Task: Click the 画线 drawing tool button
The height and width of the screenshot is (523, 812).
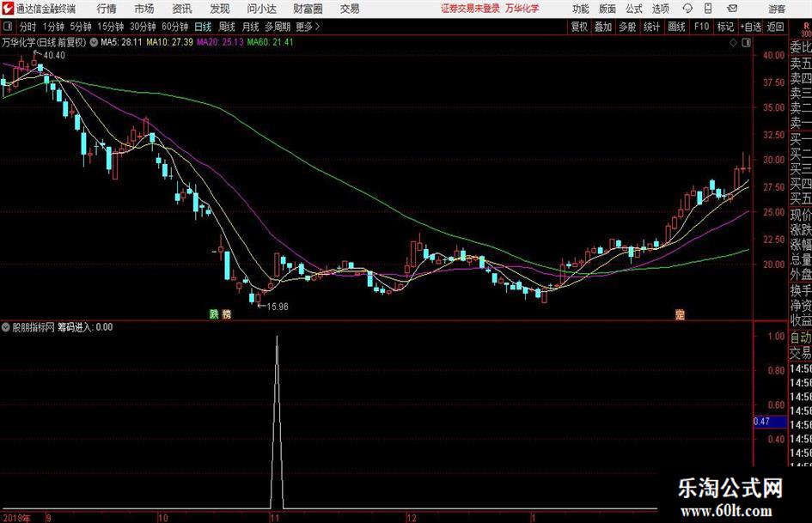Action: [676, 27]
